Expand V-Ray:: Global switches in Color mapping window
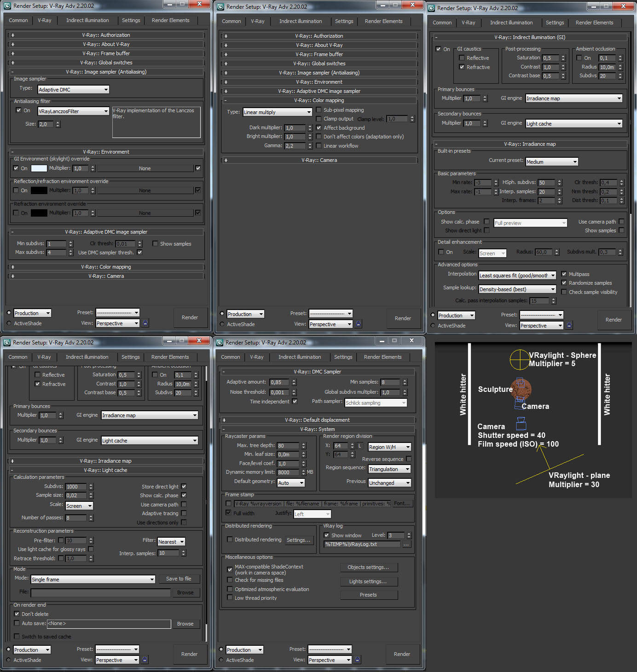637x672 pixels. (319, 63)
